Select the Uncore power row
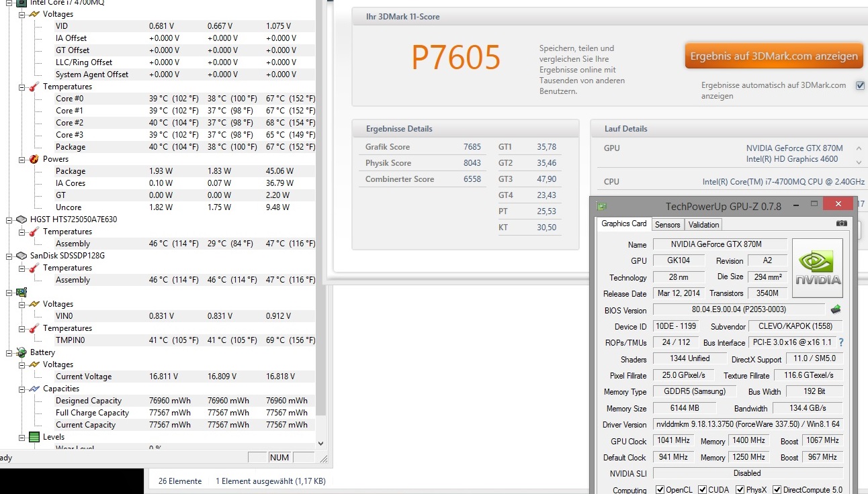The height and width of the screenshot is (494, 868). (x=185, y=207)
